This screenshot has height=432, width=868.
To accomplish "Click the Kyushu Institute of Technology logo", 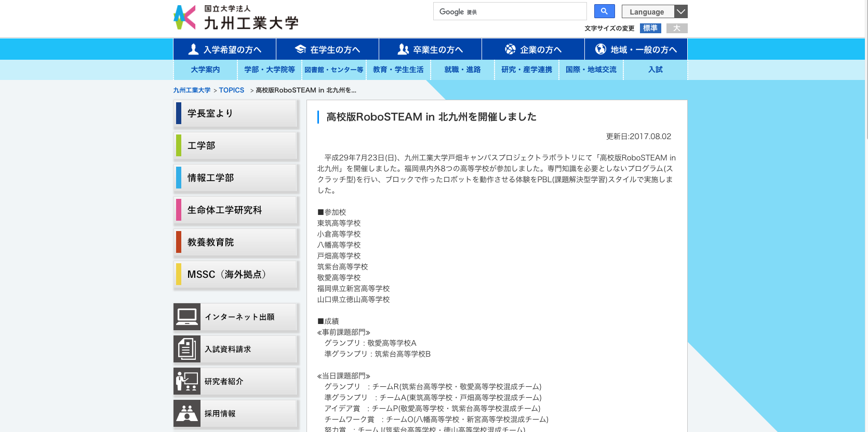I will [x=236, y=18].
